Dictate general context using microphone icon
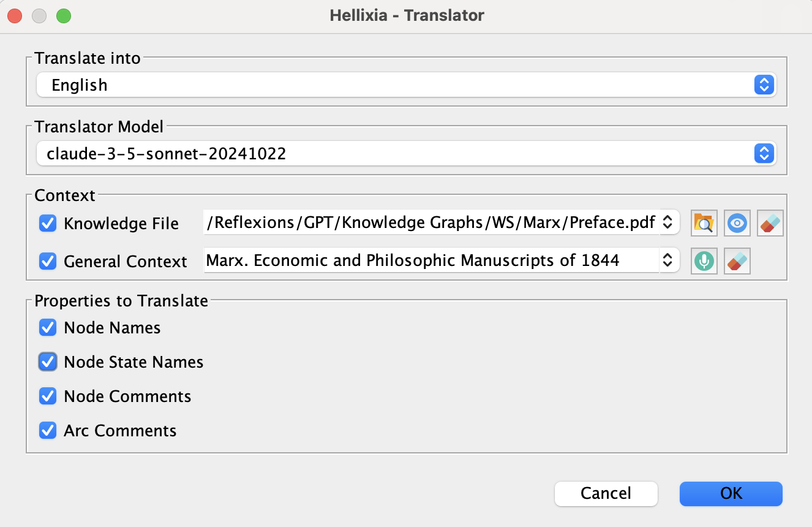The image size is (812, 527). point(704,262)
